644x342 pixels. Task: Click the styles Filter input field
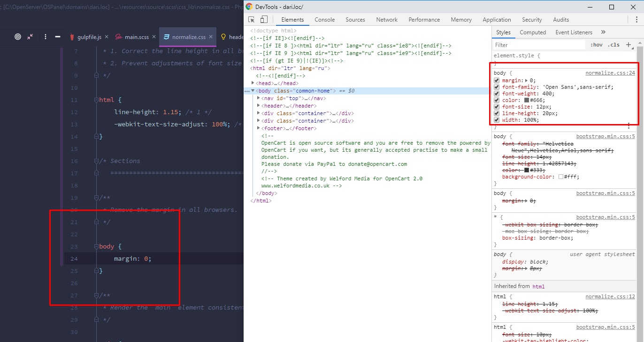click(539, 45)
